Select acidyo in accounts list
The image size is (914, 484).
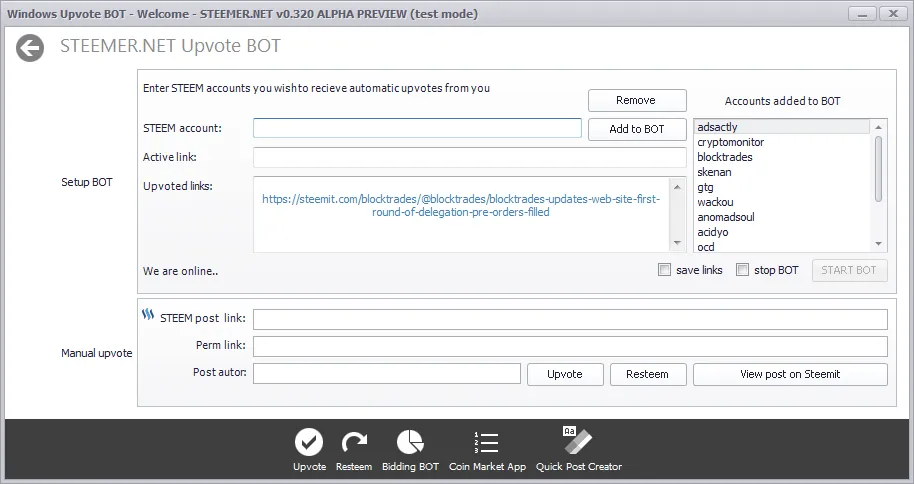pyautogui.click(x=782, y=232)
